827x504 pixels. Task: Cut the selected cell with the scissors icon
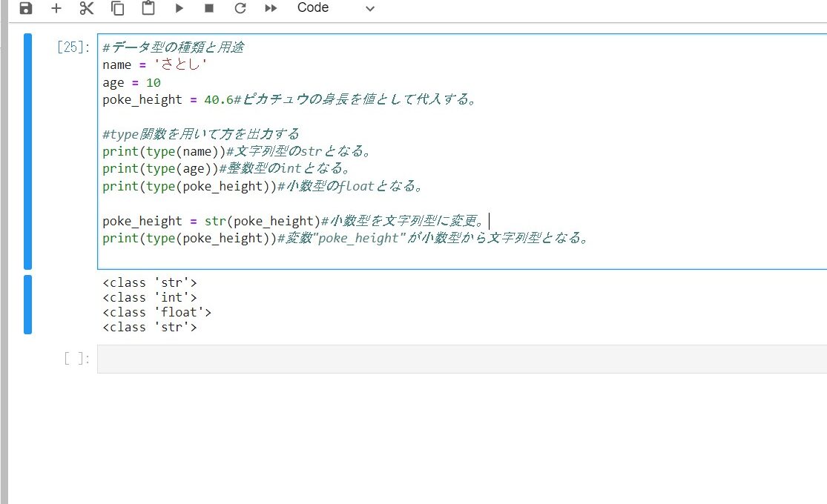coord(87,8)
